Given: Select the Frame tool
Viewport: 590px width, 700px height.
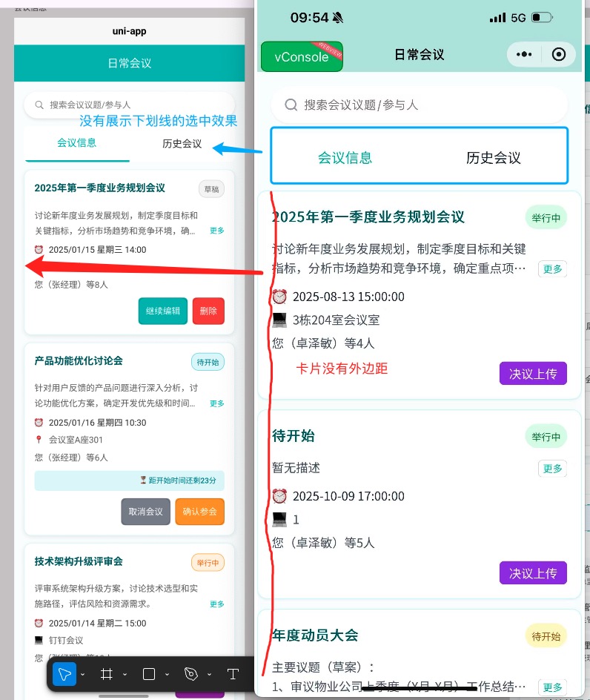Looking at the screenshot, I should tap(107, 674).
